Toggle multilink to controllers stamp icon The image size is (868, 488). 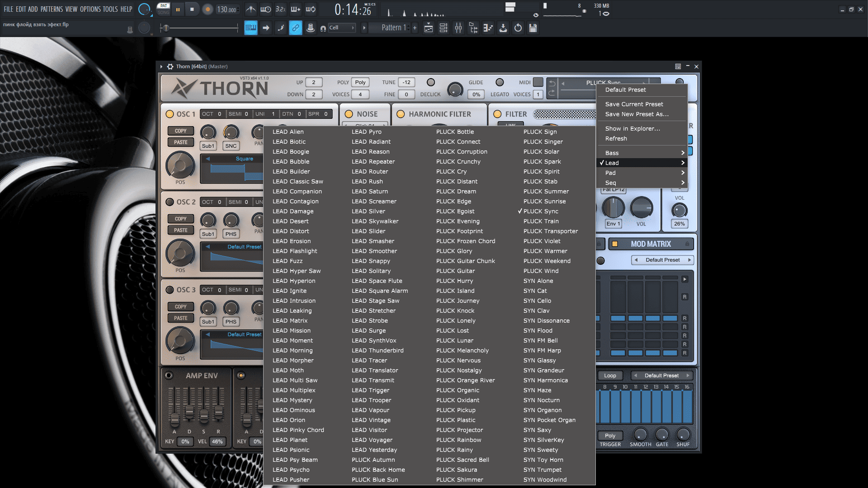tap(310, 28)
